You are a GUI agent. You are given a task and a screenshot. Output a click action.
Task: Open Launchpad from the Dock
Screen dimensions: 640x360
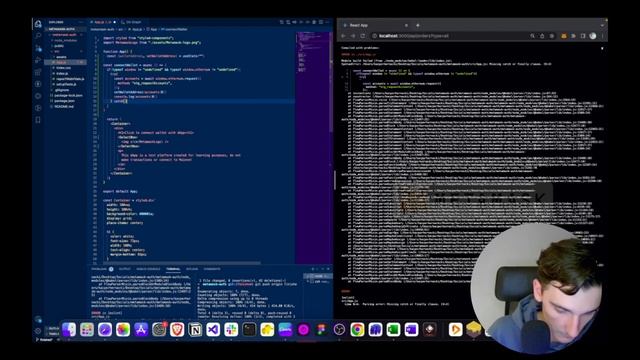pyautogui.click(x=87, y=329)
